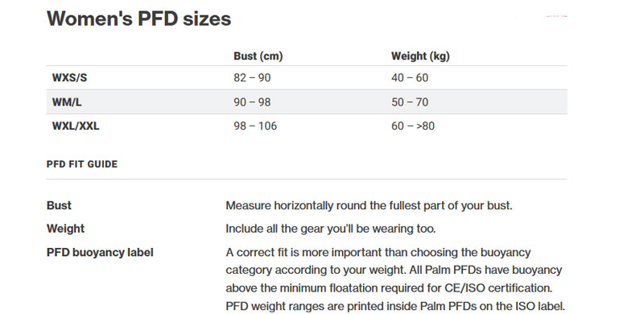Click the PFD FIT GUIDE section heading

(x=82, y=164)
